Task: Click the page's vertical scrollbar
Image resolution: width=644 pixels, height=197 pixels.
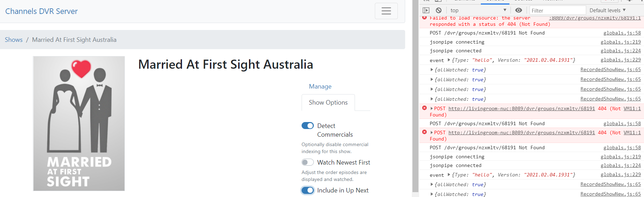Action: point(415,105)
